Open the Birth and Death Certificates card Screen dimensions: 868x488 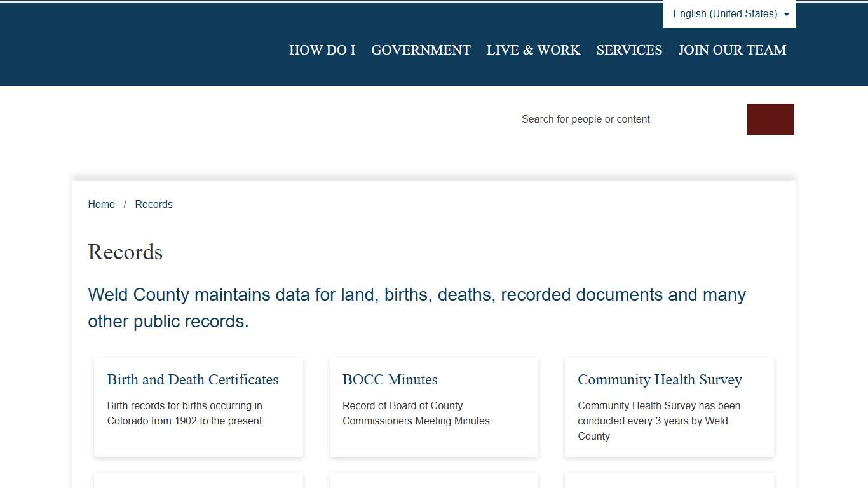198,407
